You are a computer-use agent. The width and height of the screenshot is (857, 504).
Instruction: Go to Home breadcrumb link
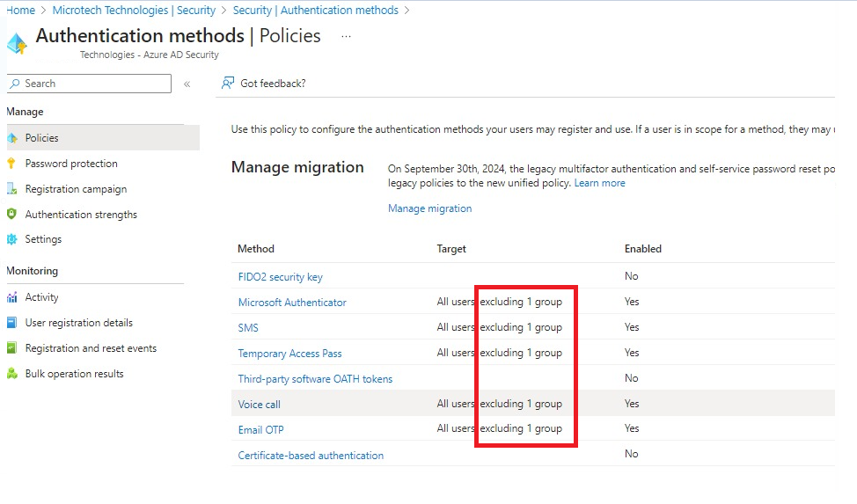[x=20, y=11]
